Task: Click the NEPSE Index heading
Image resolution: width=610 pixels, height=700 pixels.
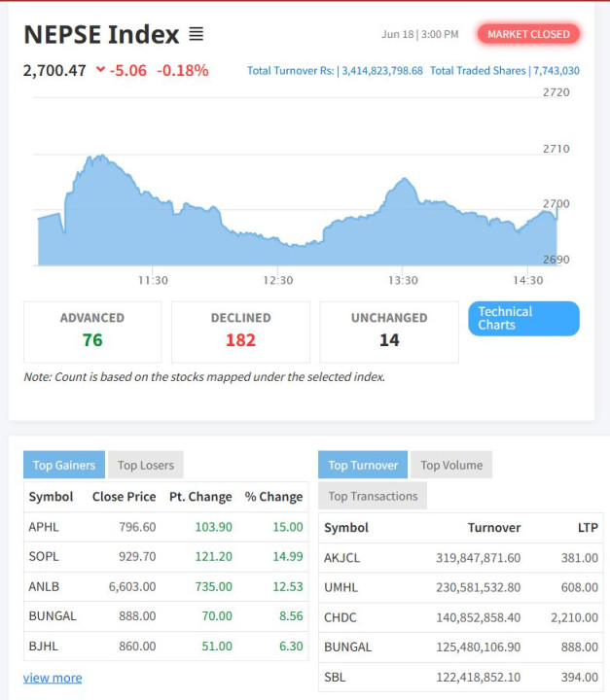Action: (x=101, y=34)
